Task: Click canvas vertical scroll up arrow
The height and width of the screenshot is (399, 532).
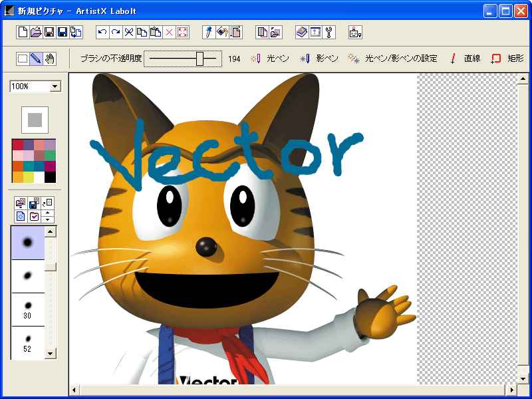Action: pyautogui.click(x=523, y=78)
